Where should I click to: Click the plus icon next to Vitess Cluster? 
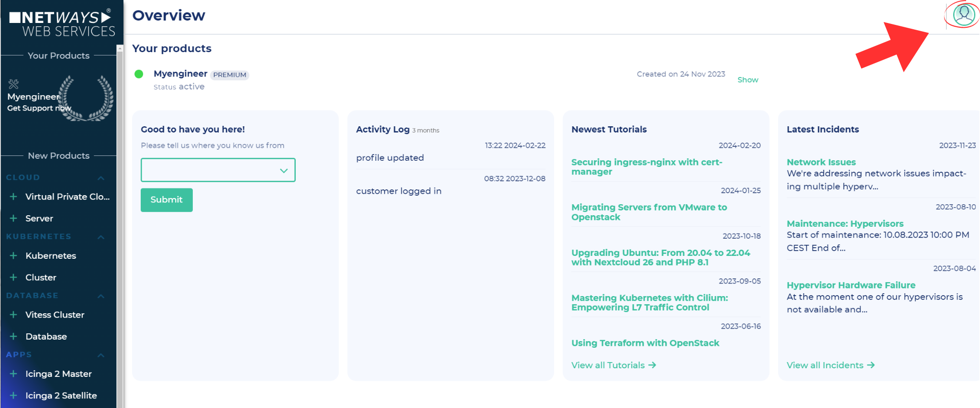pyautogui.click(x=14, y=315)
